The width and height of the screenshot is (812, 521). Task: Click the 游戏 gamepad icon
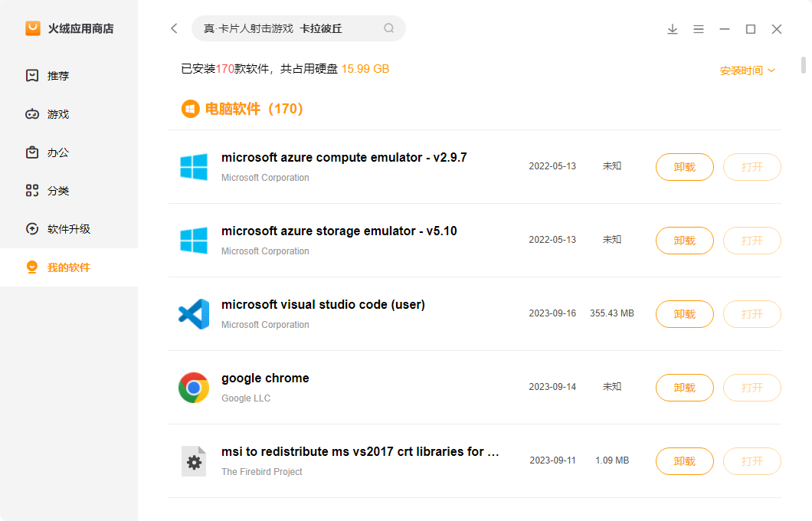(x=32, y=114)
